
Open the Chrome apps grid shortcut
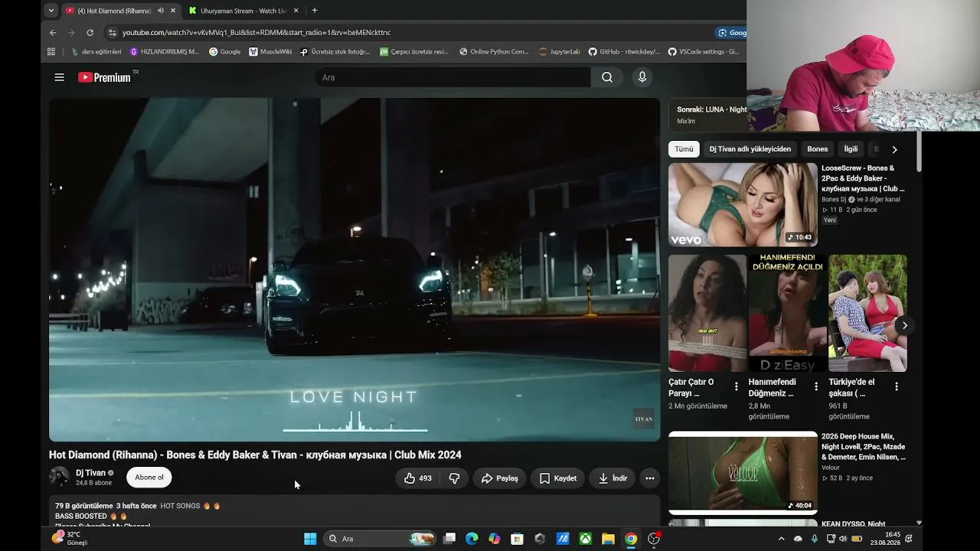51,52
